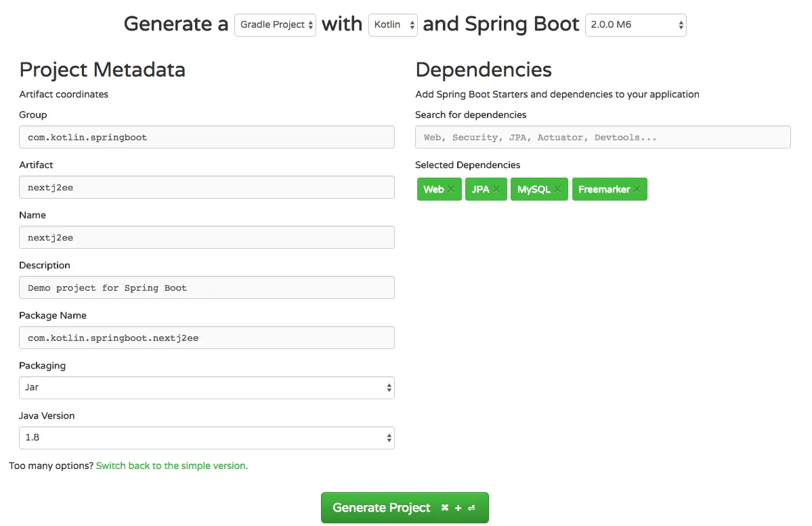This screenshot has width=812, height=526.
Task: Click the Description input field
Action: tap(207, 287)
